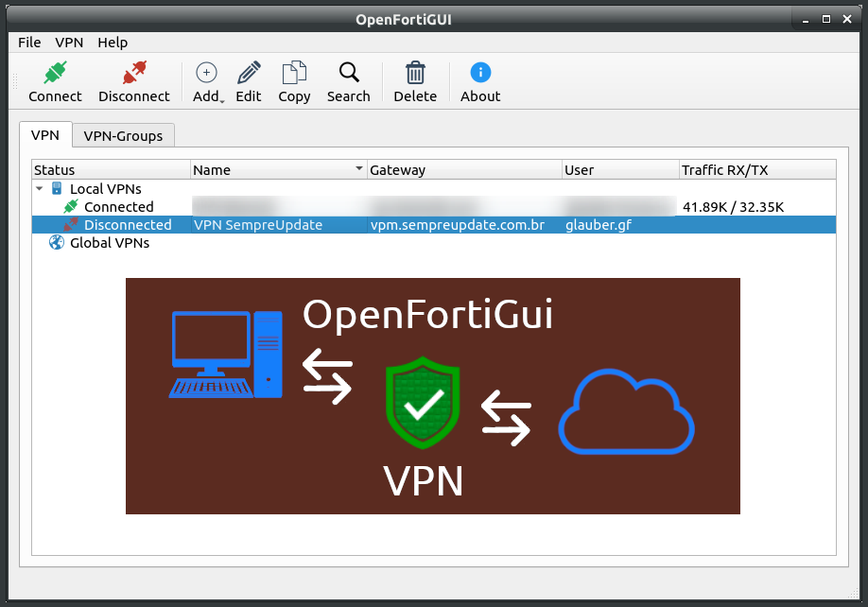The height and width of the screenshot is (607, 868).
Task: Click the Search magnifier icon
Action: (349, 73)
